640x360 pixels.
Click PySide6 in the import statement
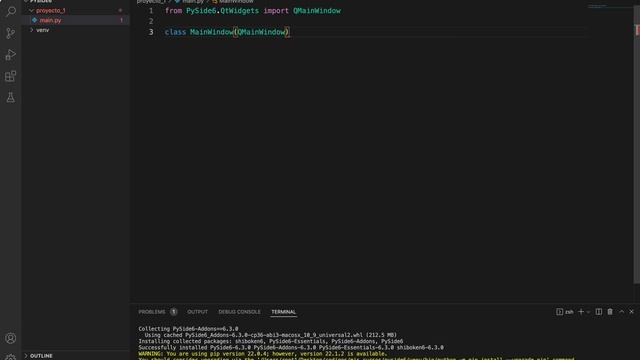201,11
